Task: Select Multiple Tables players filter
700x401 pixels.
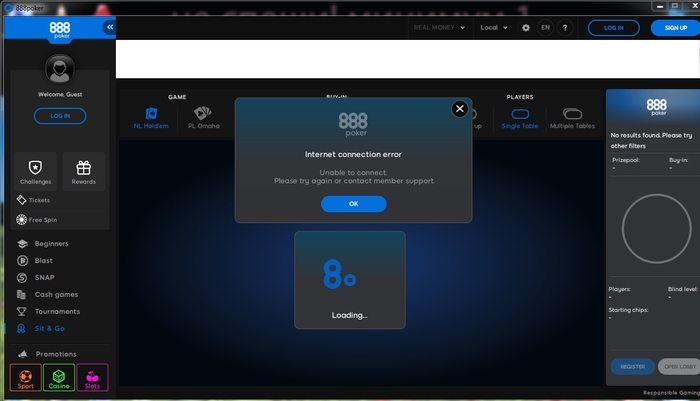Action: (x=572, y=119)
